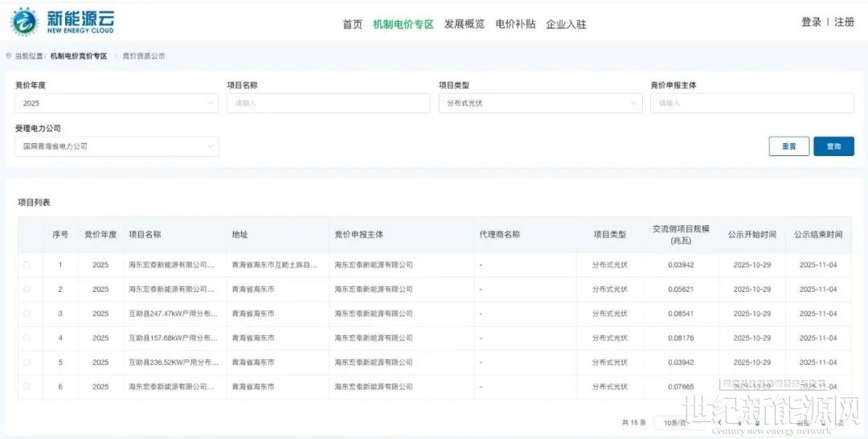This screenshot has height=439, width=868.
Task: Open the 受理电力公司 dropdown
Action: click(x=117, y=146)
